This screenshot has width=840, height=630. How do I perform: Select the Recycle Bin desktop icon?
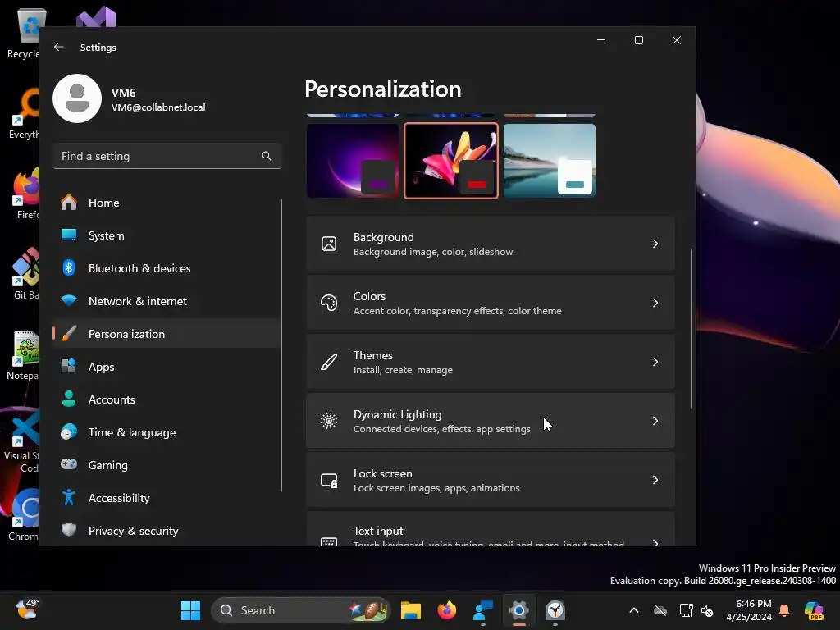[24, 33]
